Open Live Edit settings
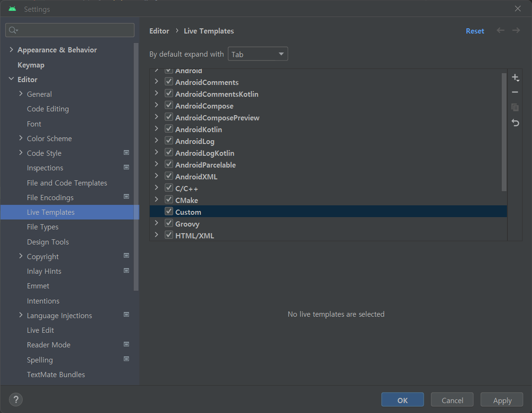532x413 pixels. coord(40,330)
